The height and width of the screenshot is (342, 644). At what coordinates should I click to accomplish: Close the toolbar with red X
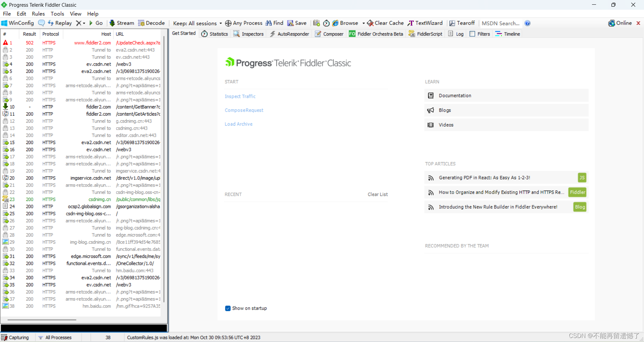(x=638, y=23)
